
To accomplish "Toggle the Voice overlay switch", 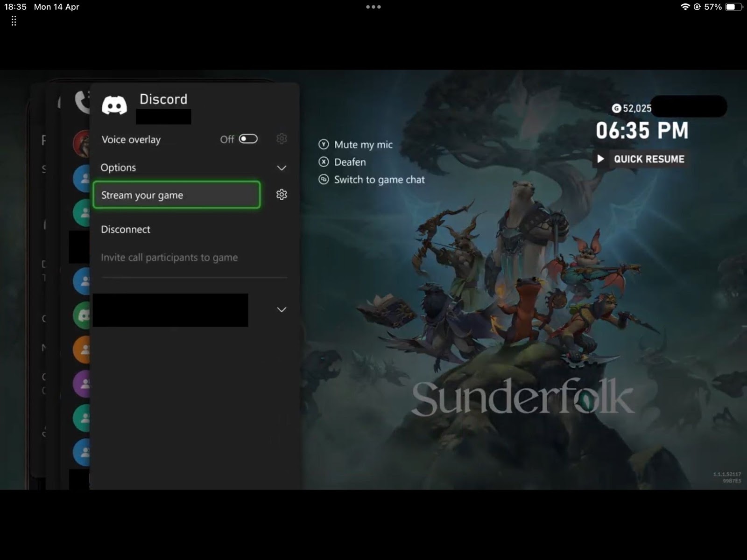I will coord(248,139).
